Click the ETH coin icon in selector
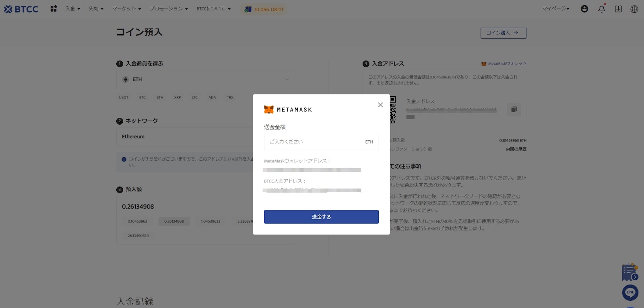644x308 pixels. [x=126, y=80]
